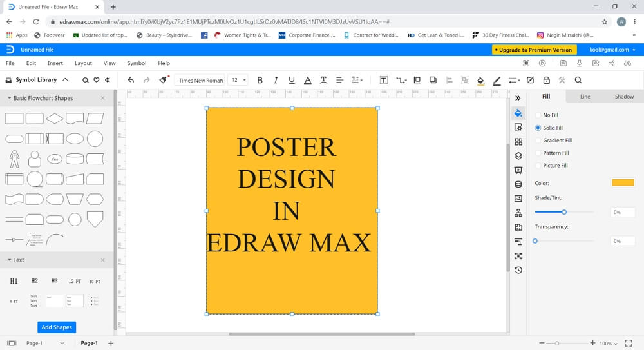Select the Connector tool
The width and height of the screenshot is (644, 350).
click(401, 80)
